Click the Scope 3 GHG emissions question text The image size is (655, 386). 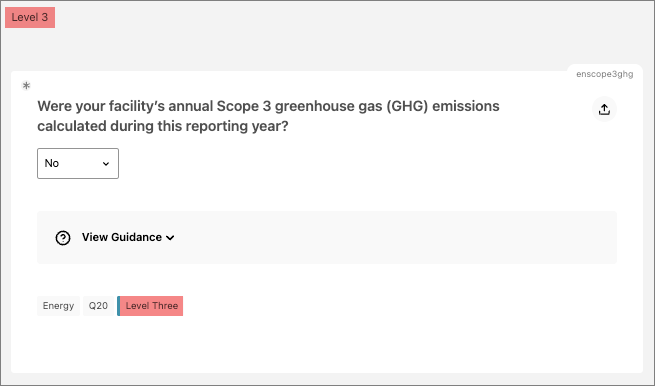268,116
